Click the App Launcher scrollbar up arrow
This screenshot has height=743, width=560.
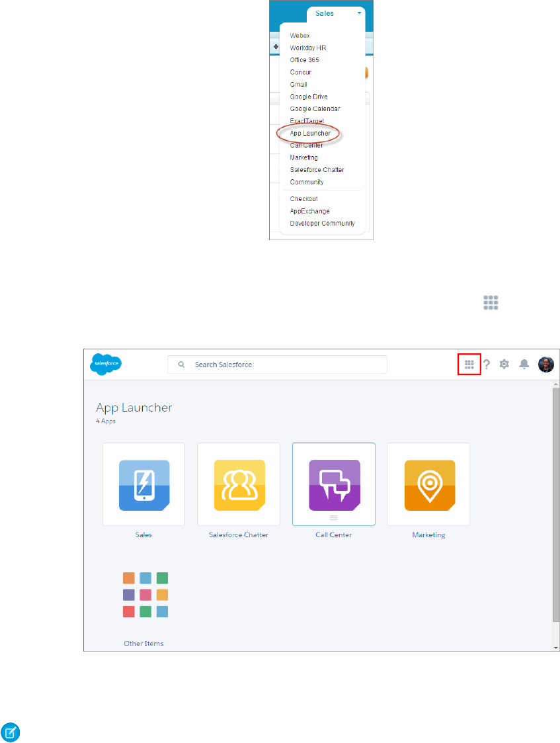(x=556, y=384)
